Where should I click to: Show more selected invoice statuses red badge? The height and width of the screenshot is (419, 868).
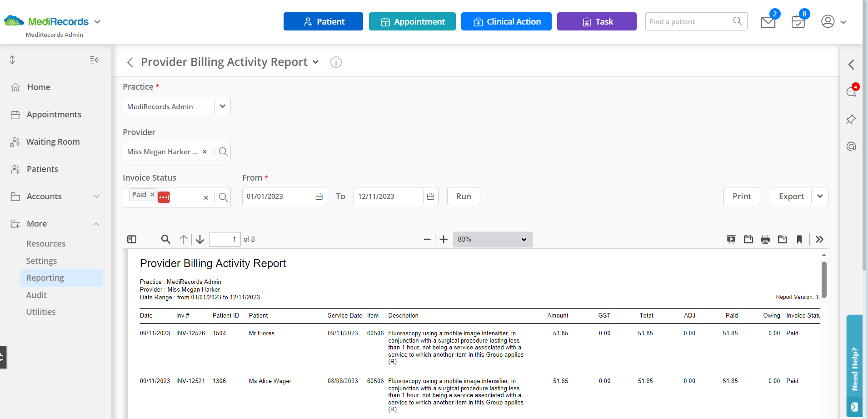click(164, 197)
